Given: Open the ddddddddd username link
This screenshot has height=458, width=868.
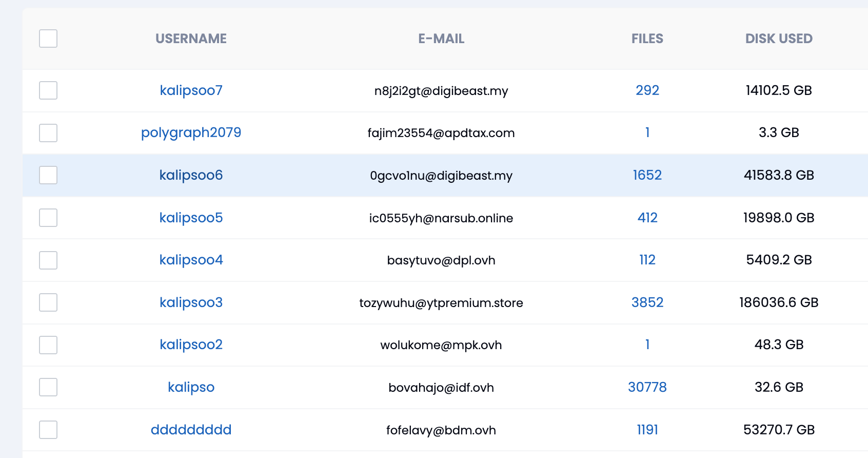Looking at the screenshot, I should 191,430.
